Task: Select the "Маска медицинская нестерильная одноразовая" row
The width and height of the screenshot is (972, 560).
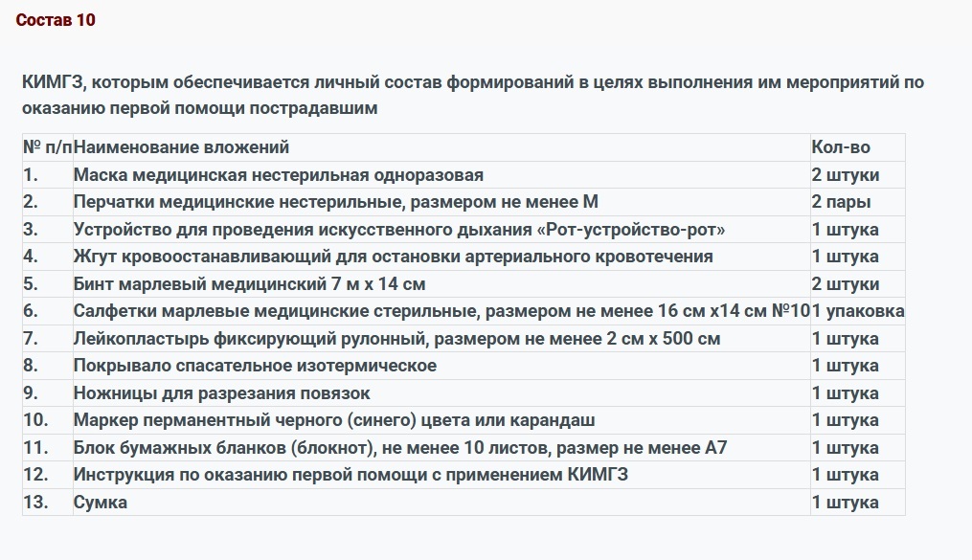Action: [278, 175]
